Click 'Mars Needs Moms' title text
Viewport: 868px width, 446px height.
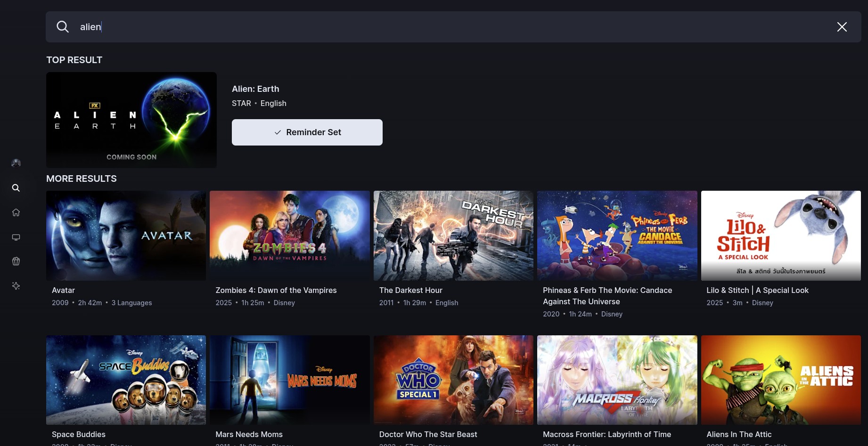pyautogui.click(x=249, y=435)
